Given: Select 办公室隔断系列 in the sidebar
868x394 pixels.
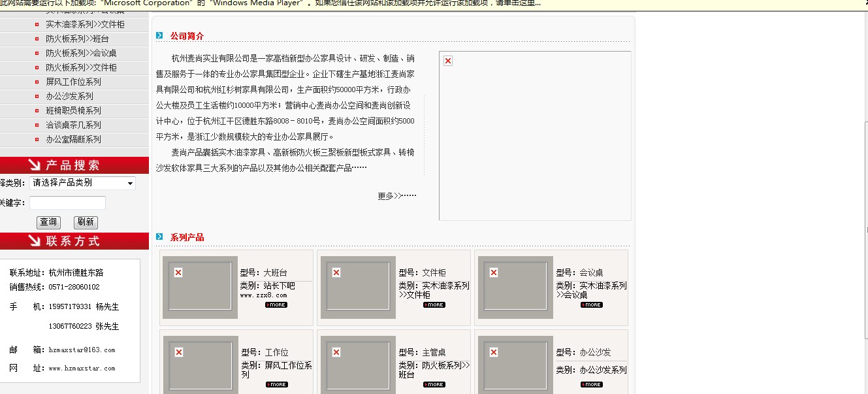Looking at the screenshot, I should pos(74,140).
